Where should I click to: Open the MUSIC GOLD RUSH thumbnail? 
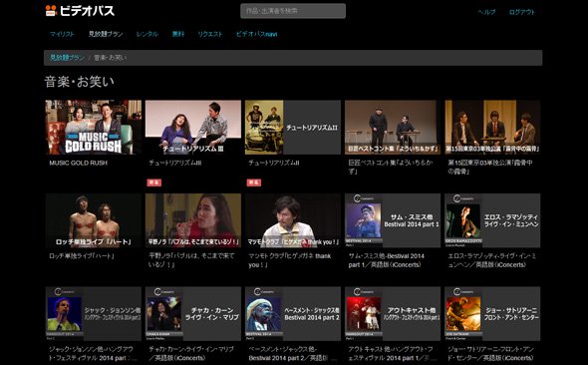[94, 128]
